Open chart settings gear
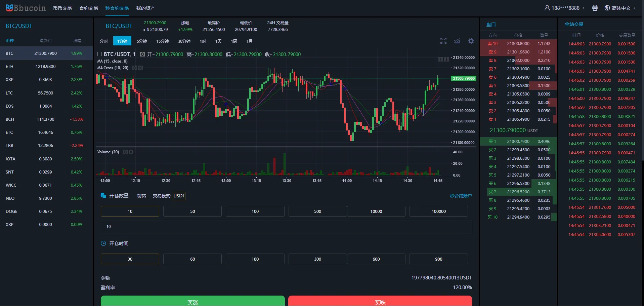 coord(471,41)
